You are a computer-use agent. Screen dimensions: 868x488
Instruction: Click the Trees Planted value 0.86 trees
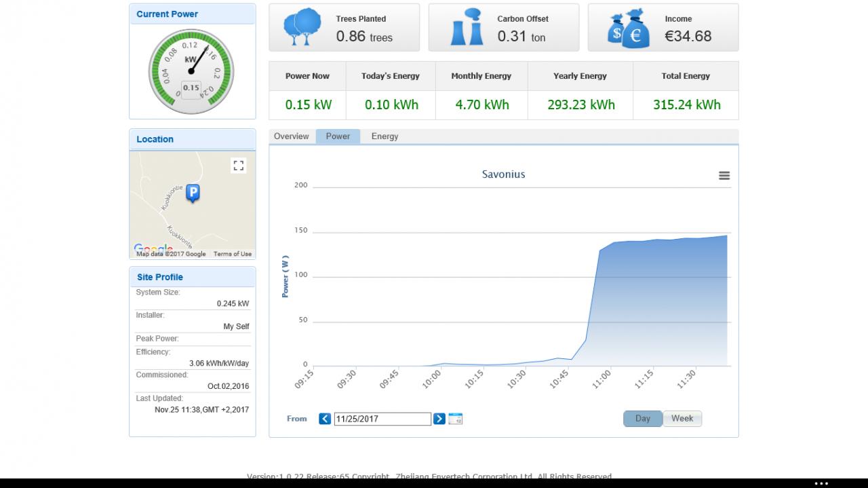pyautogui.click(x=364, y=37)
